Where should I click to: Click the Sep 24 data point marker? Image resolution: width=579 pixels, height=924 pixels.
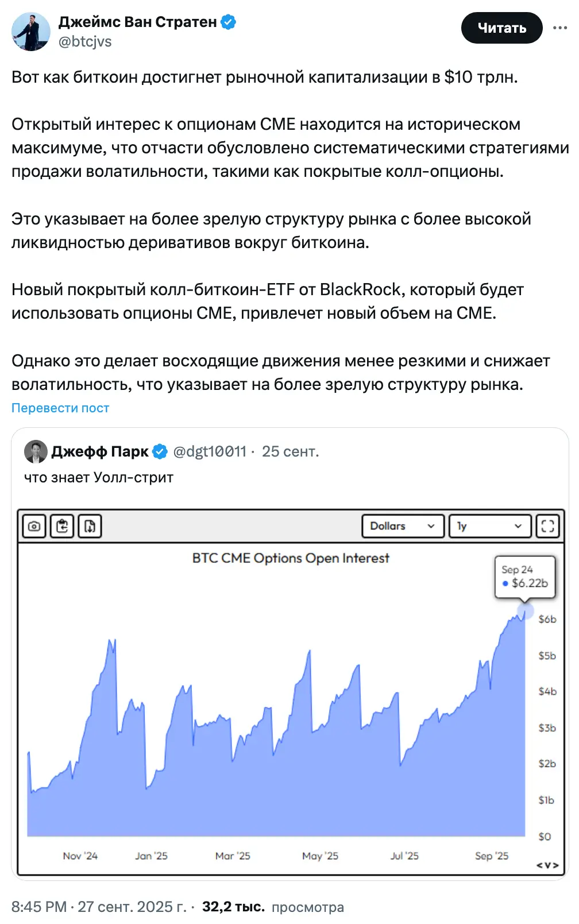pyautogui.click(x=525, y=610)
